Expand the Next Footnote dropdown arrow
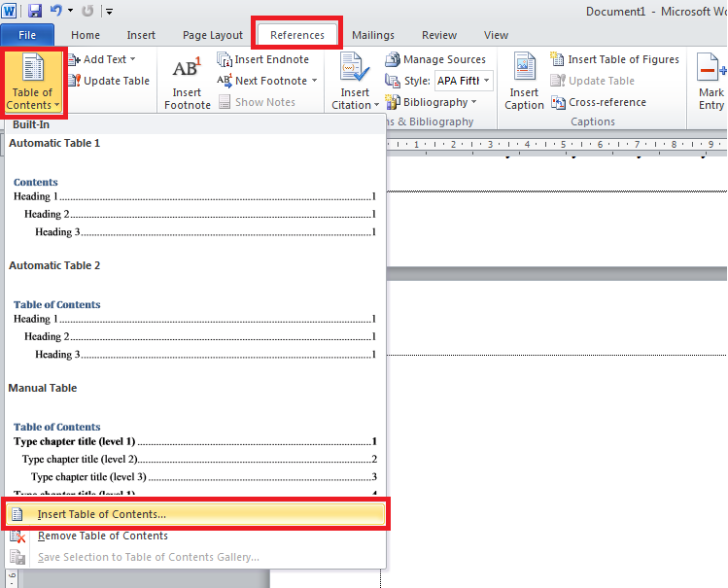This screenshot has width=728, height=588. [x=314, y=81]
